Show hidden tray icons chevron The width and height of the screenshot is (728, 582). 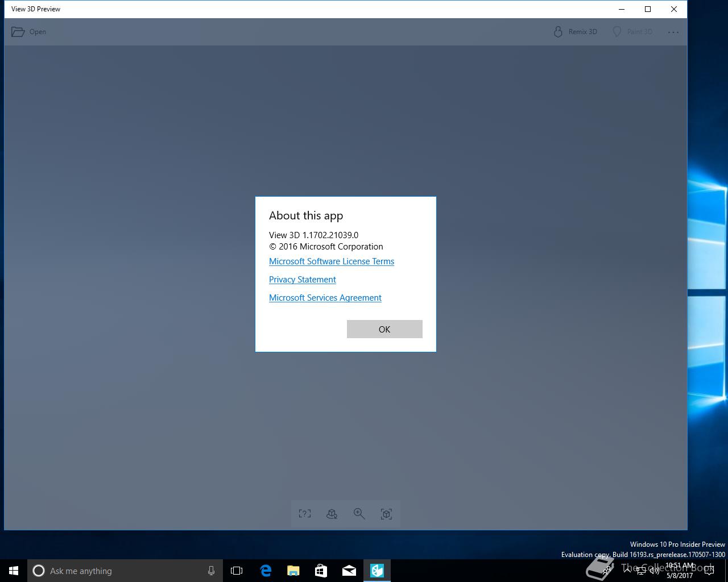tap(627, 571)
